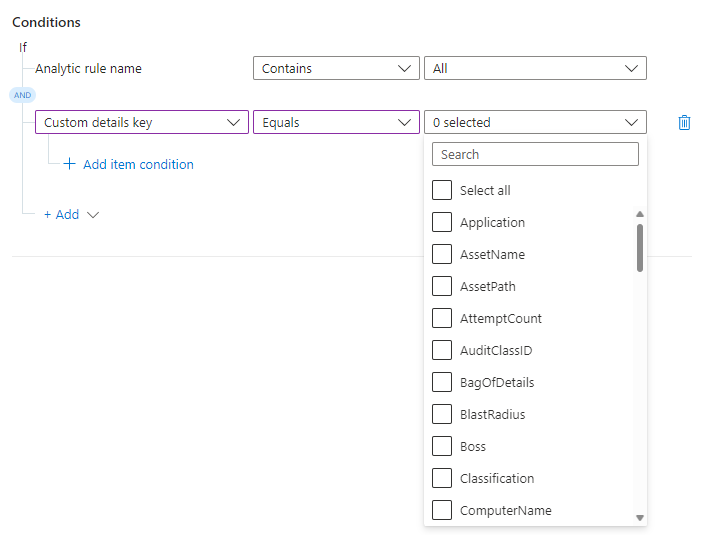Click scroll up arrow in dropdown list
Viewport: 704px width, 535px height.
point(640,213)
